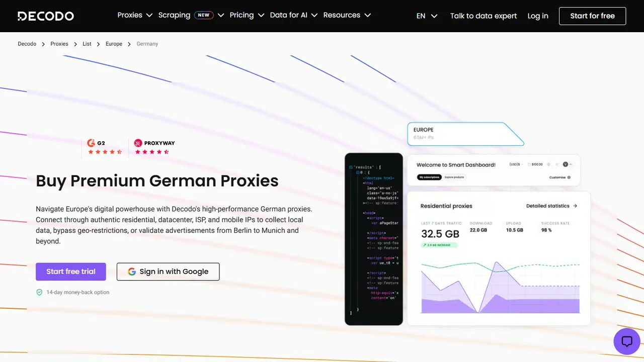Click the Detailed statistics arrow
Screen dimensions: 644x362
pyautogui.click(x=575, y=206)
